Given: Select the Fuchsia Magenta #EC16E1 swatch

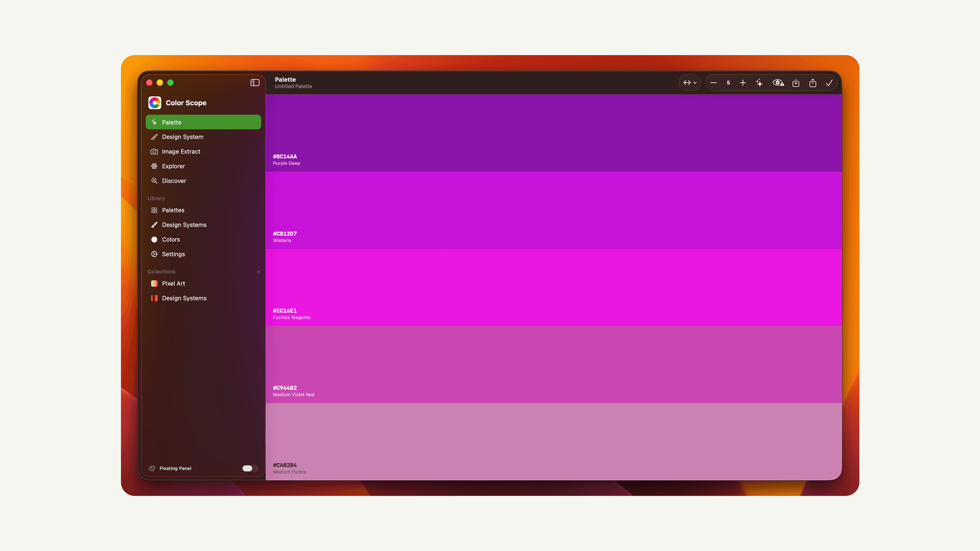Looking at the screenshot, I should [553, 288].
